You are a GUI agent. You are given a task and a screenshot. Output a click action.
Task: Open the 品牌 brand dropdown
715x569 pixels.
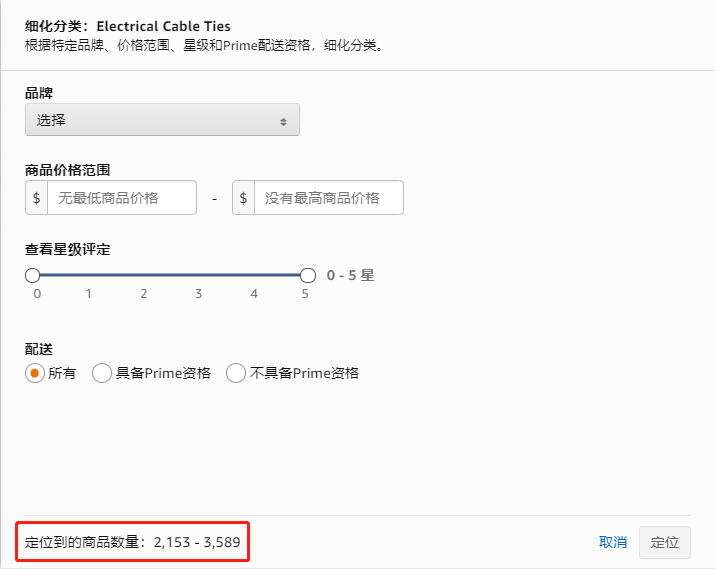pyautogui.click(x=161, y=121)
